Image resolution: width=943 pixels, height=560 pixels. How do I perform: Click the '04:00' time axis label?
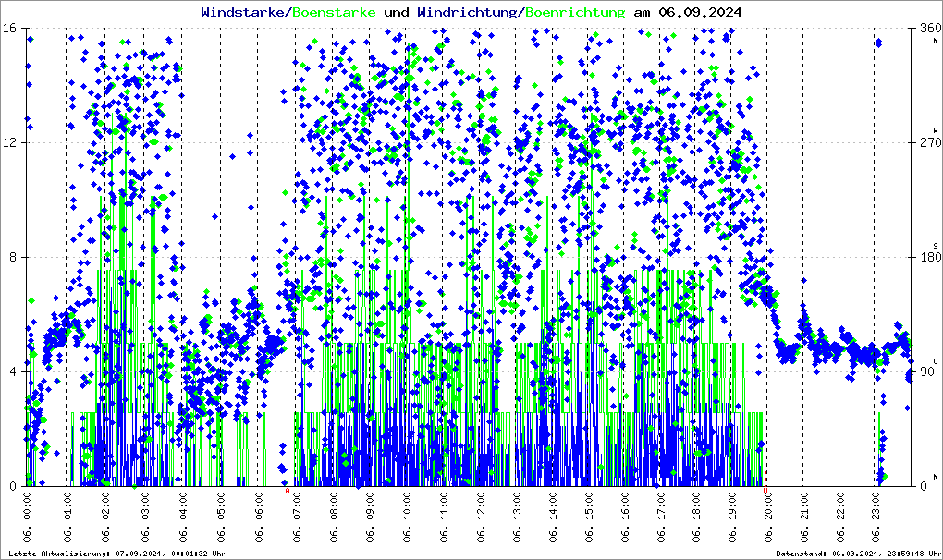pyautogui.click(x=183, y=507)
